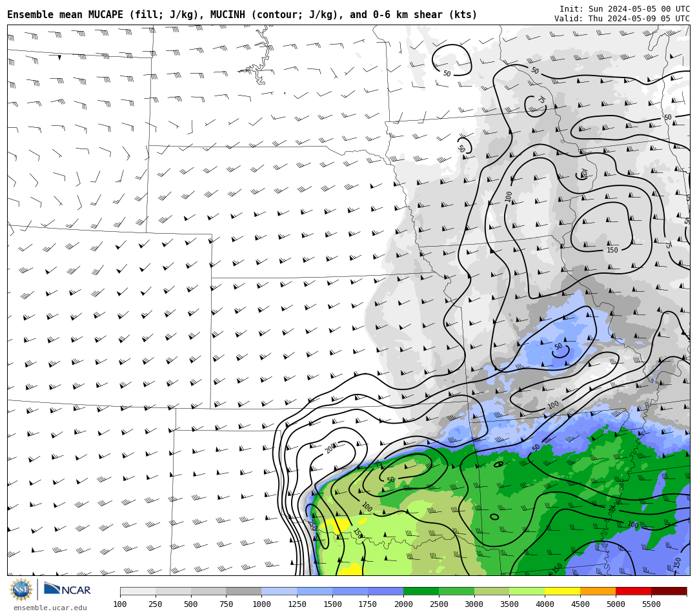Click the NCAR logo
The height and width of the screenshot is (616, 697).
coord(67,590)
